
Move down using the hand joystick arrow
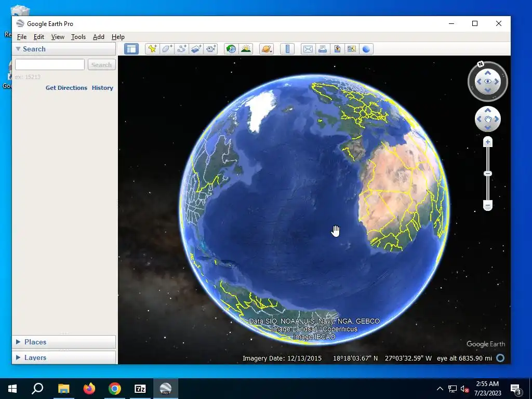click(487, 128)
